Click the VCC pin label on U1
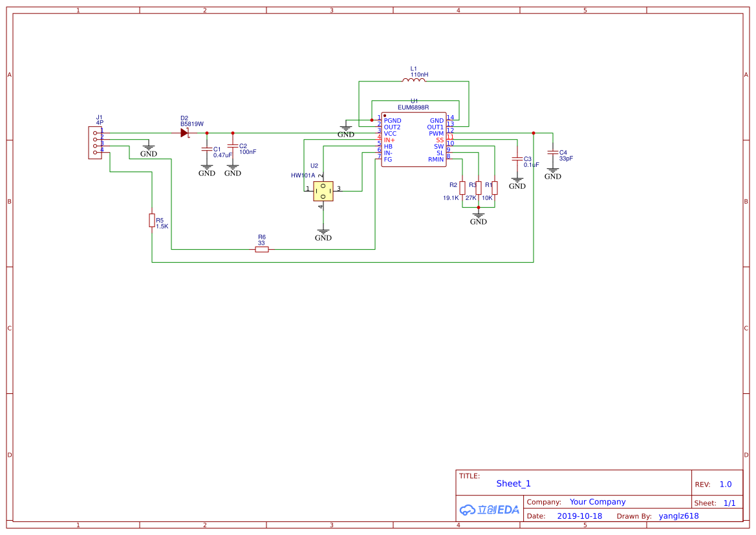This screenshot has width=756, height=535. pyautogui.click(x=390, y=134)
